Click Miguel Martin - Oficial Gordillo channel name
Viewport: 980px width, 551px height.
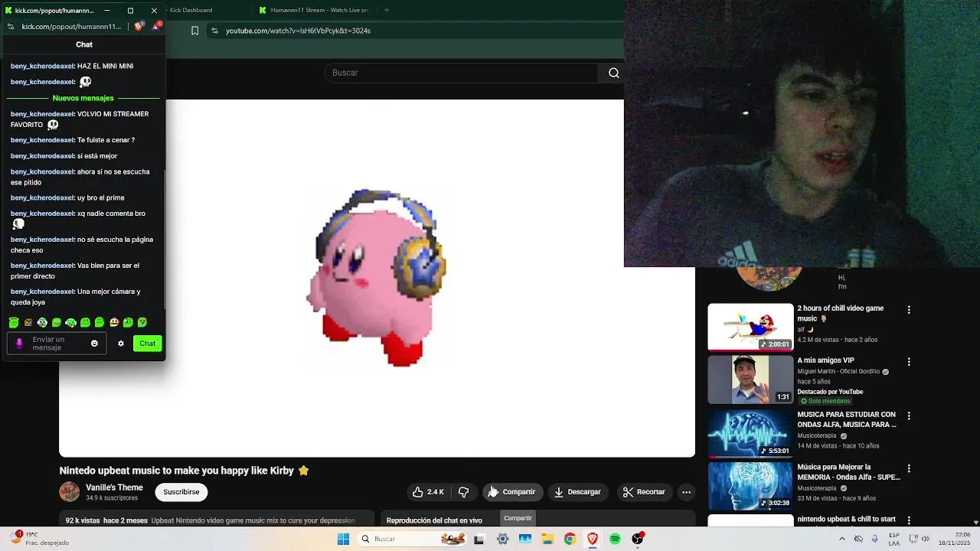(839, 371)
